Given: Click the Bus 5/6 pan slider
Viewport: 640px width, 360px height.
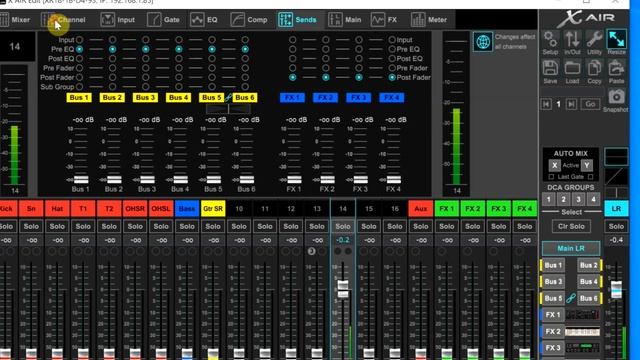Looking at the screenshot, I should pos(228,109).
